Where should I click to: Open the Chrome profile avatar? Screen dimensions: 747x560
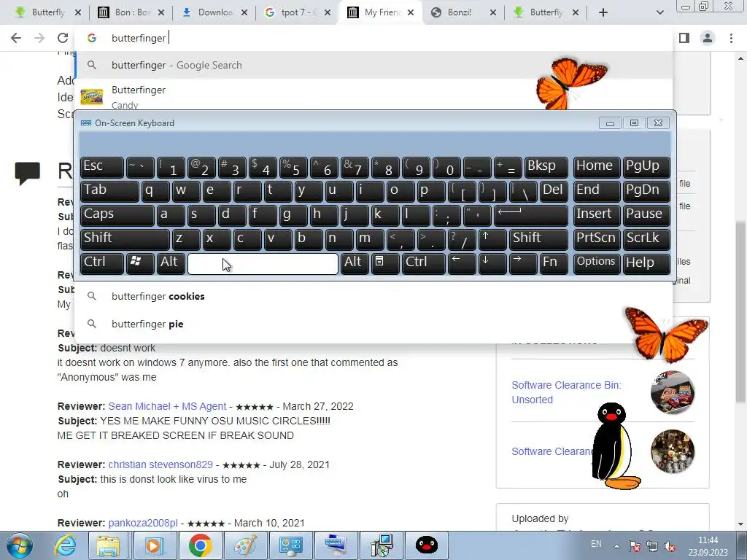click(708, 38)
